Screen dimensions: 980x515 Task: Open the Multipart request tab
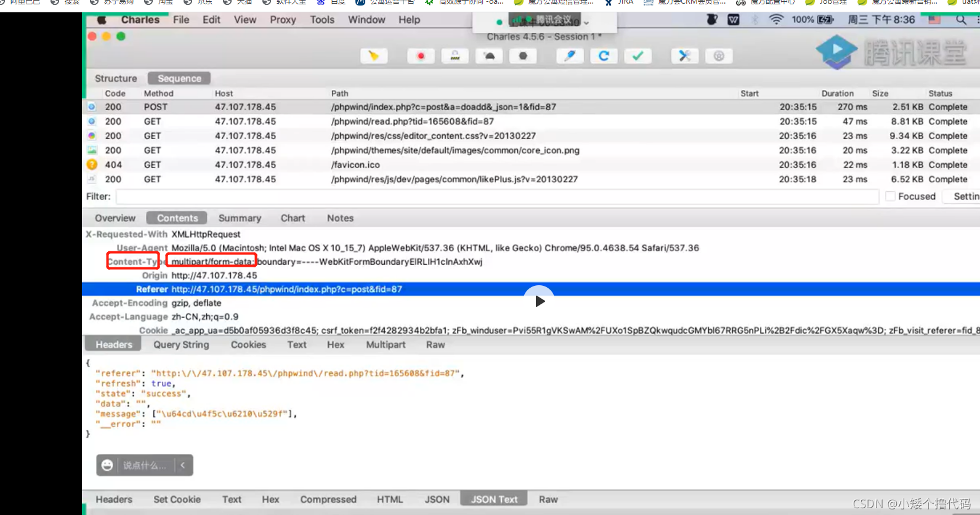[x=386, y=345]
